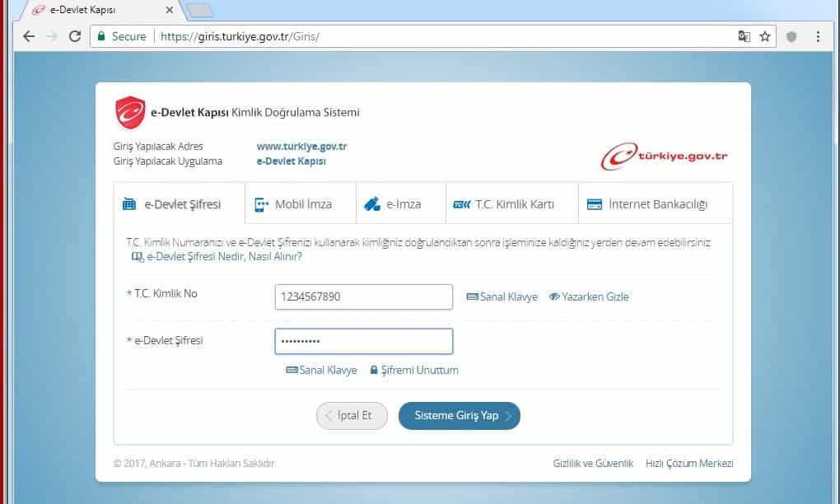Screen dimensions: 840x504
Task: Reload the page with the refresh icon
Action: 75,36
